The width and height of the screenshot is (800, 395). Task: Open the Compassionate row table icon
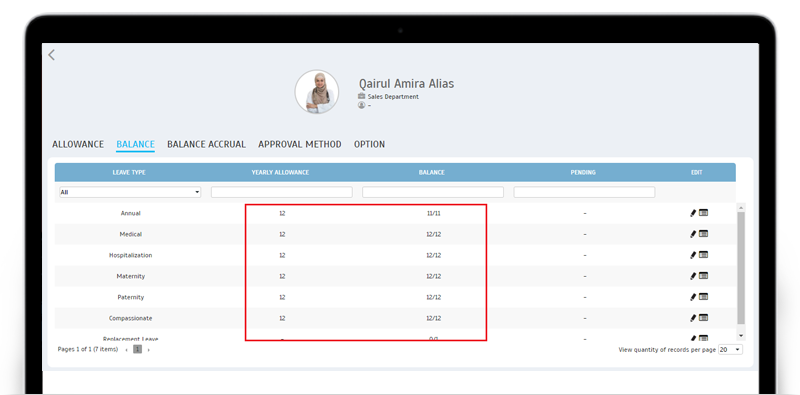point(704,317)
